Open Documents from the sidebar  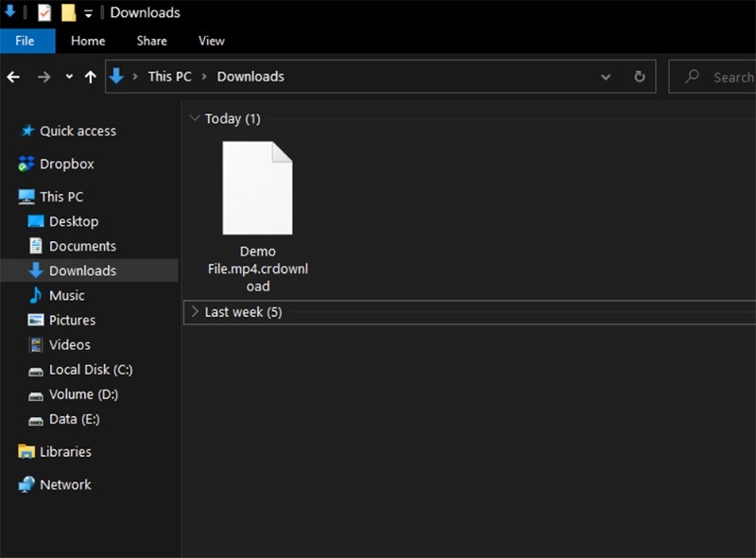pyautogui.click(x=82, y=246)
